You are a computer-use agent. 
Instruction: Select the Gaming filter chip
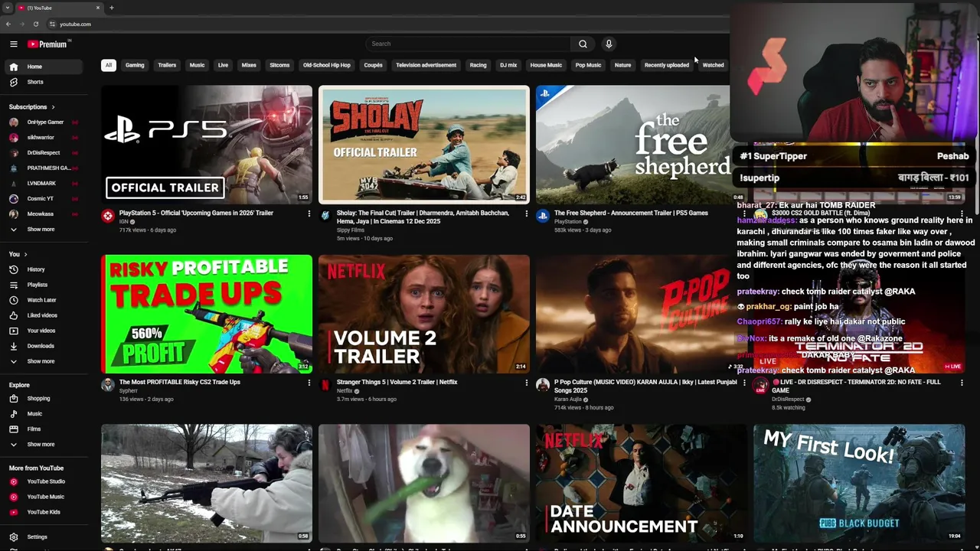coord(135,65)
